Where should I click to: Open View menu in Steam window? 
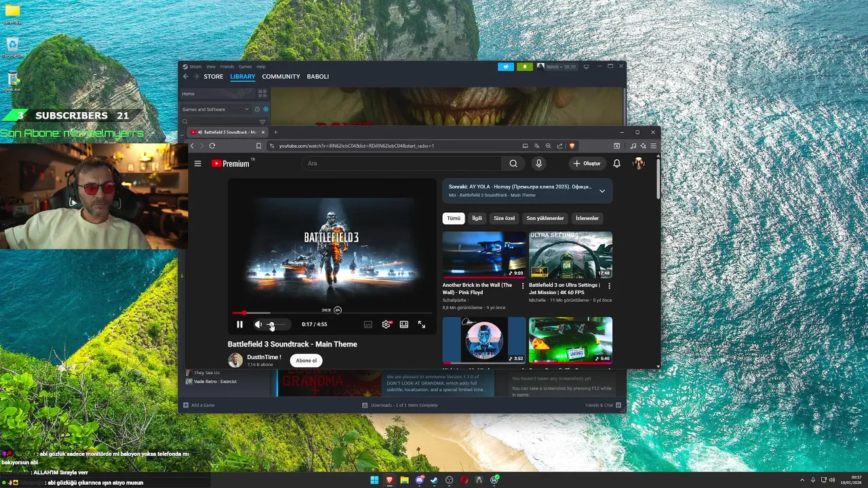[x=211, y=66]
